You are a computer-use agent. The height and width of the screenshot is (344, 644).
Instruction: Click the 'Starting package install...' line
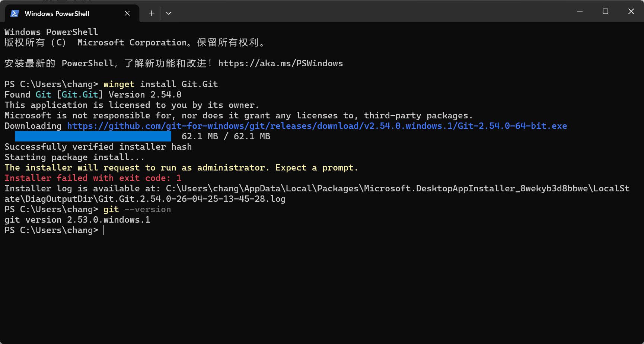[x=74, y=157]
